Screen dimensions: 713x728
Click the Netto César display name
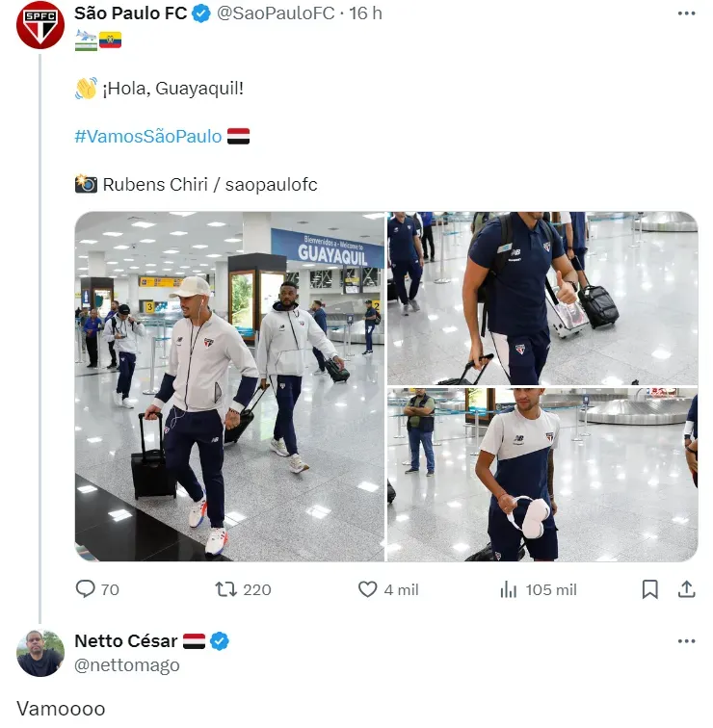click(x=126, y=640)
